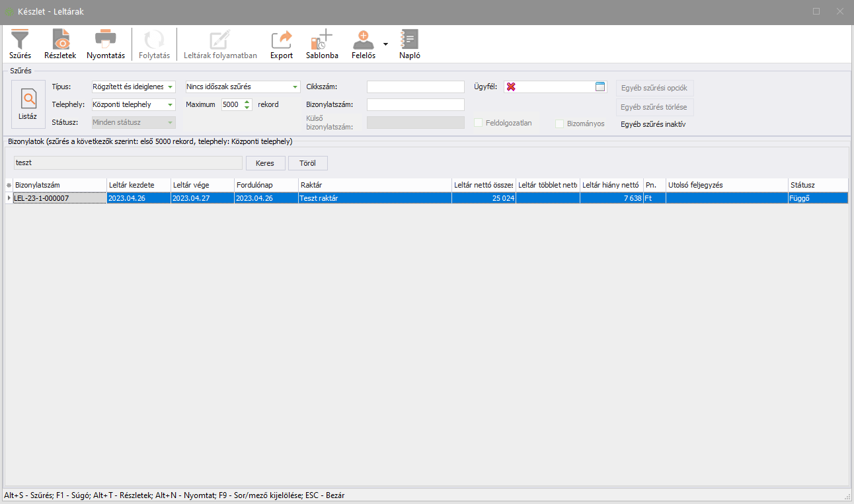Open the Ügyfél selector window icon
The image size is (854, 504).
[x=600, y=87]
